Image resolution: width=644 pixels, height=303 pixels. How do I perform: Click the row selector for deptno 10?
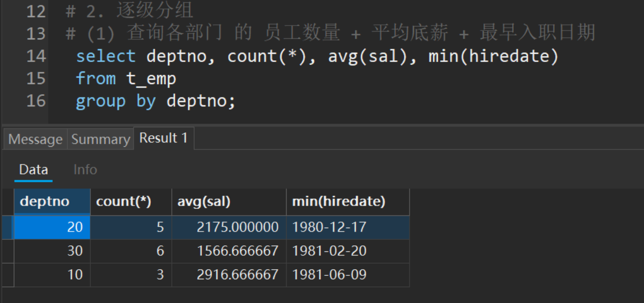point(8,275)
